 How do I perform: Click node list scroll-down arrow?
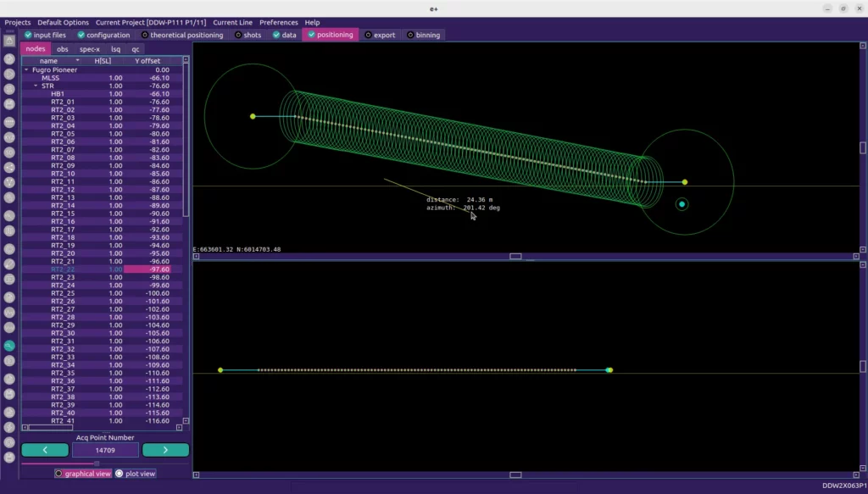pos(186,421)
